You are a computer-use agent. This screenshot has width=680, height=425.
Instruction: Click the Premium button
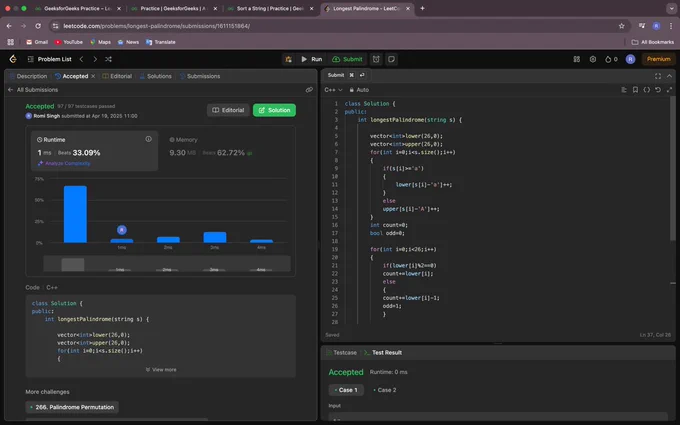point(658,59)
